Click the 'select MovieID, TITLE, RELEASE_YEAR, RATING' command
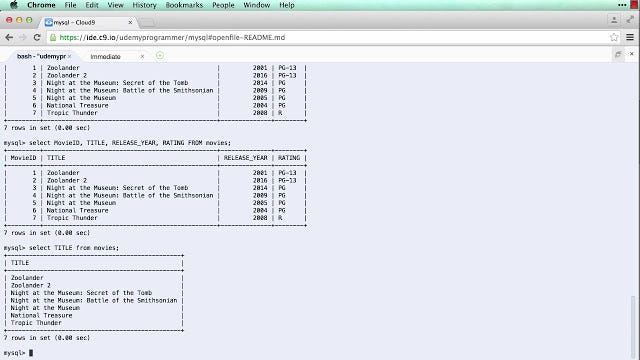 coord(130,142)
